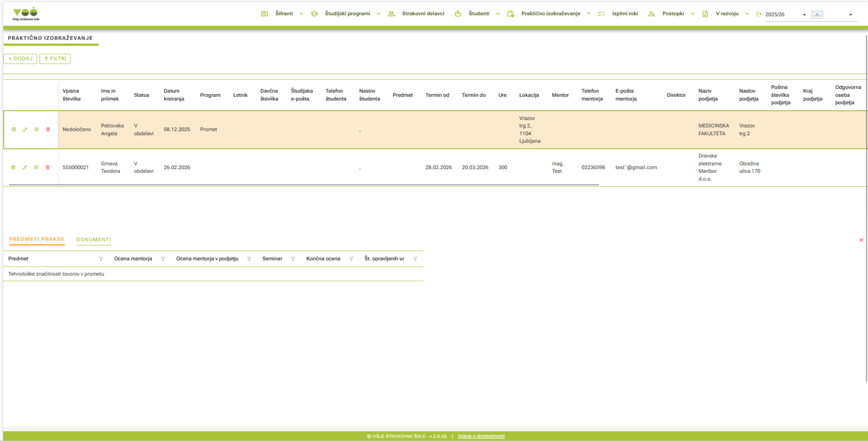The image size is (868, 441).
Task: Edit the Grneva Teodora record with pencil
Action: click(24, 168)
